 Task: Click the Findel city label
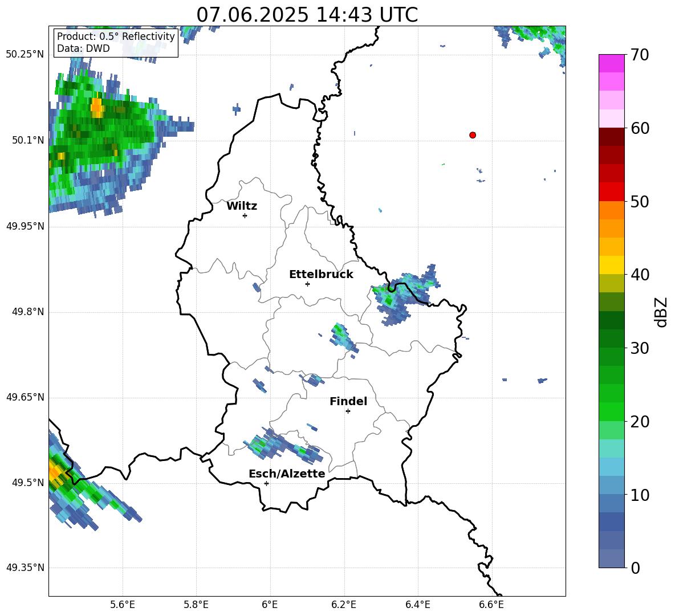(x=348, y=401)
